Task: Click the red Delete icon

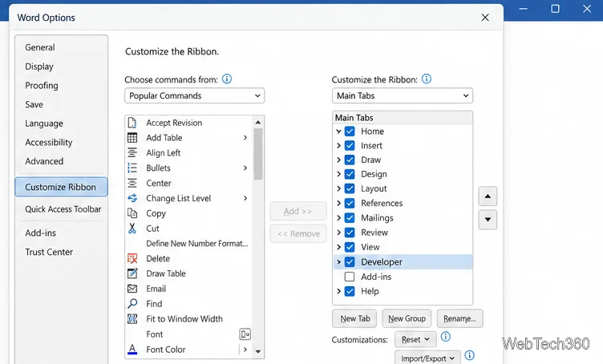Action: click(x=132, y=258)
